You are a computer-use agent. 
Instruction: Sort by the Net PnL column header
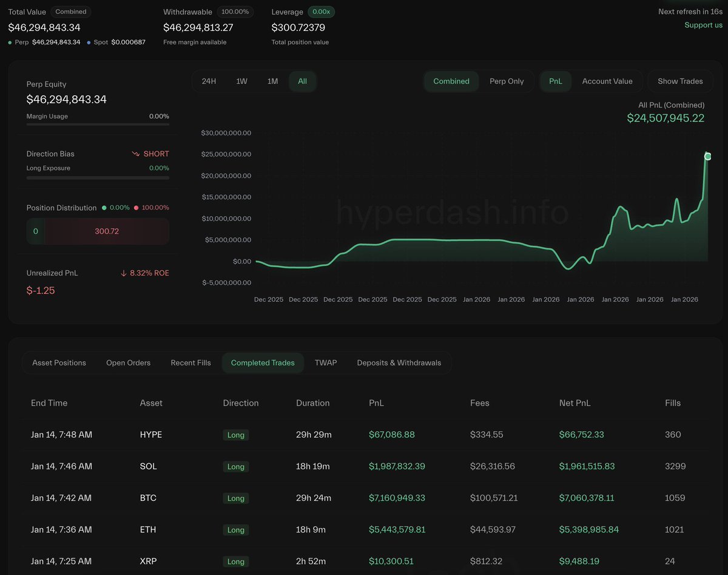pos(575,403)
